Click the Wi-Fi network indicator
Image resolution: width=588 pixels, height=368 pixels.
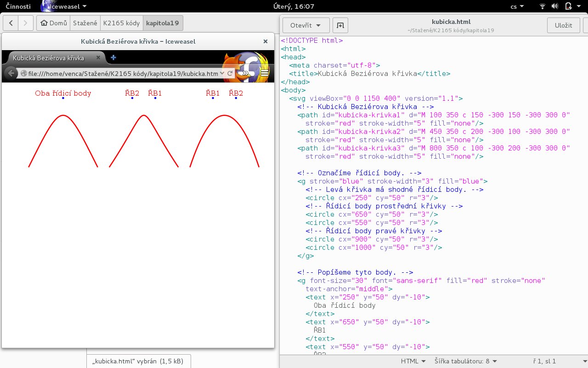click(x=543, y=6)
